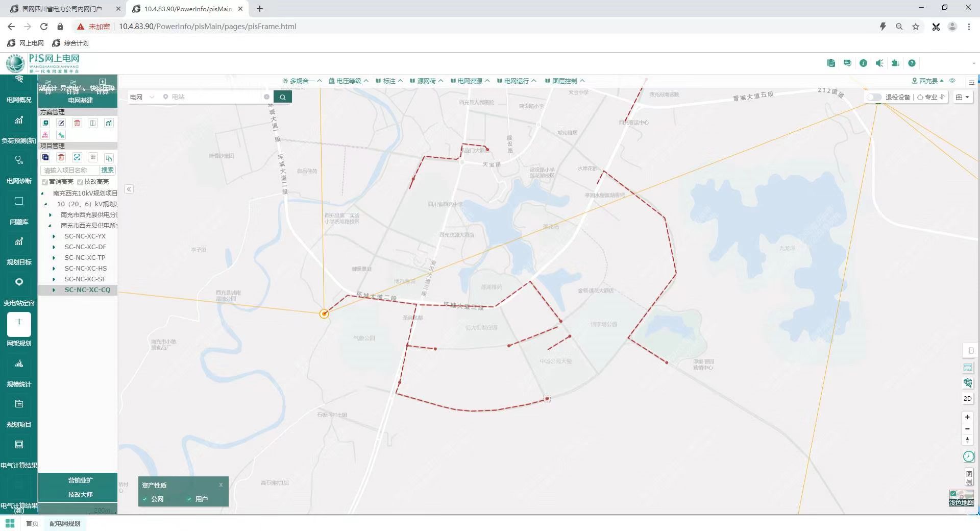Open the 电气计算结果 sidebar module
980x531 pixels.
coord(19,455)
